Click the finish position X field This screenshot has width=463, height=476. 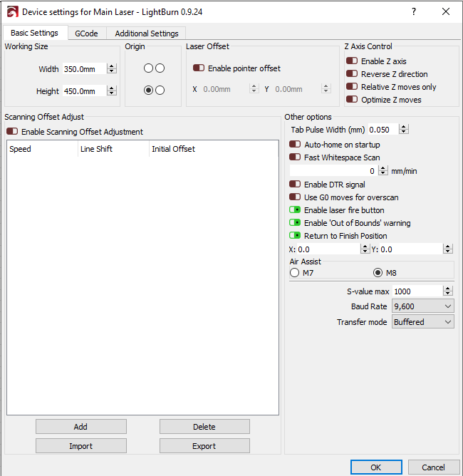[x=328, y=249]
